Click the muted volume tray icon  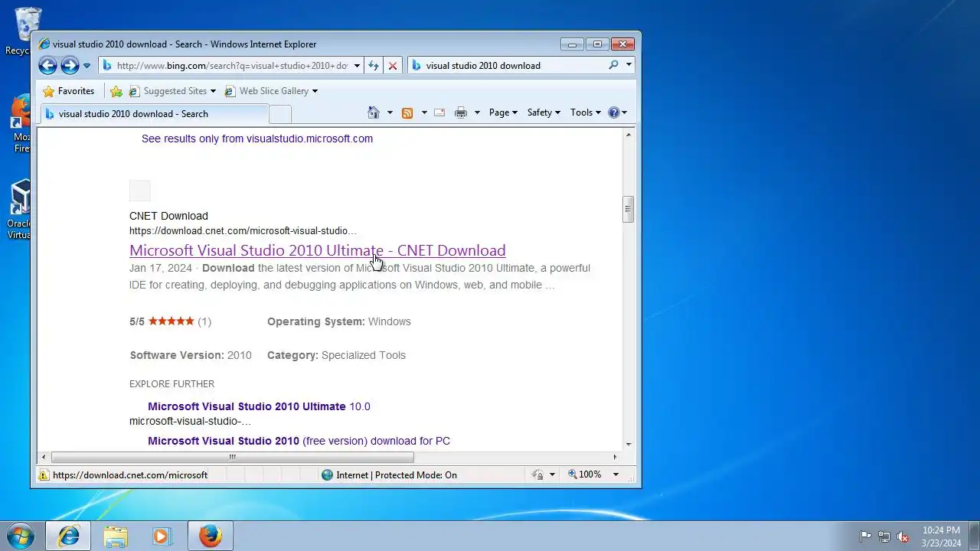[903, 536]
